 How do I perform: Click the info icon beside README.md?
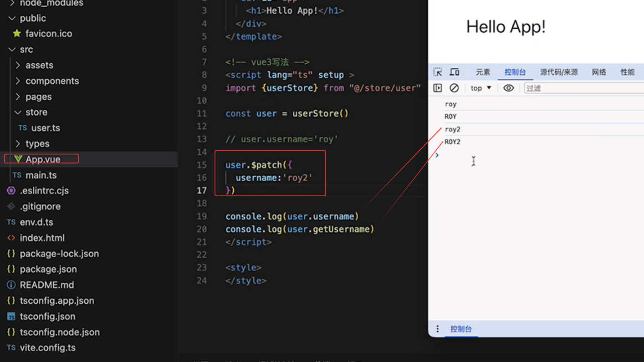[11, 285]
